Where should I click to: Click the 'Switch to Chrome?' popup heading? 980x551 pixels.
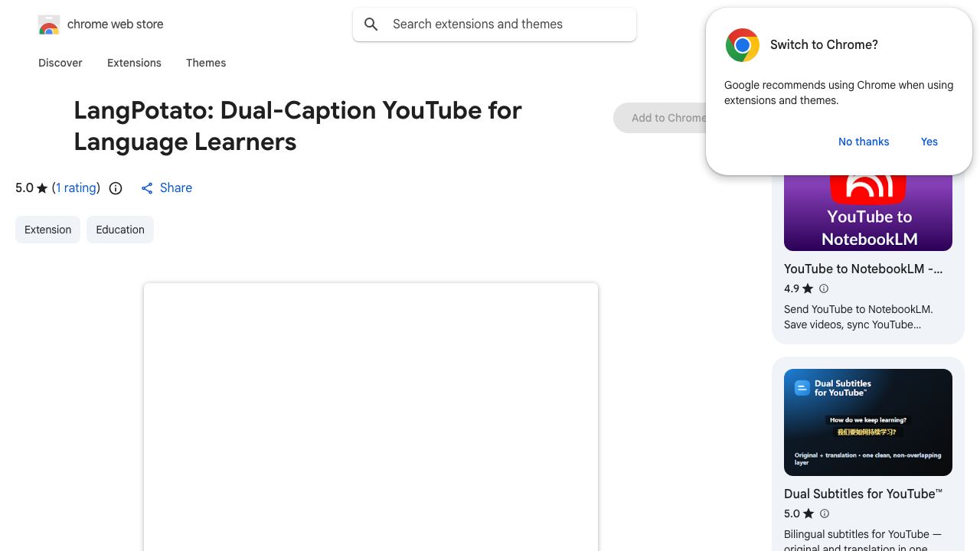824,45
